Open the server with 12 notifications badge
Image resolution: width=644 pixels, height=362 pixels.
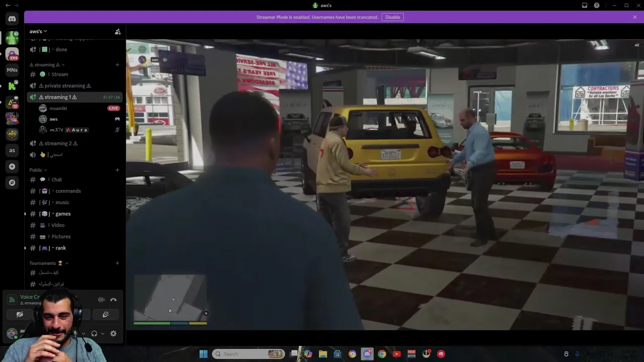(x=12, y=102)
